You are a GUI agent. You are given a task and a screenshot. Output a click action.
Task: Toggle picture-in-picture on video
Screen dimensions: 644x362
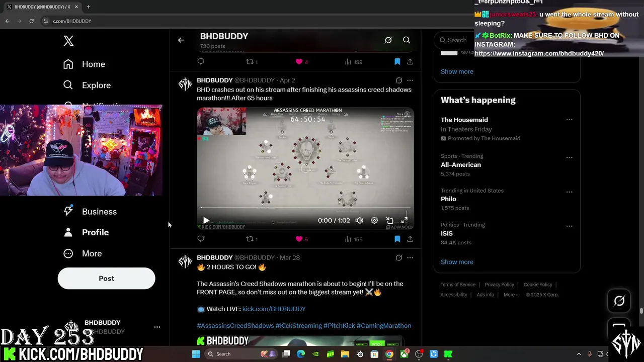tap(389, 220)
